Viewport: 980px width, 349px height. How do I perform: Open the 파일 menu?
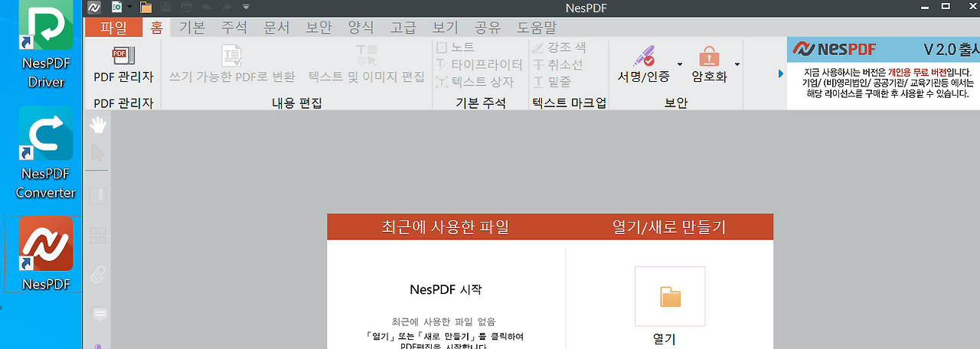click(113, 28)
